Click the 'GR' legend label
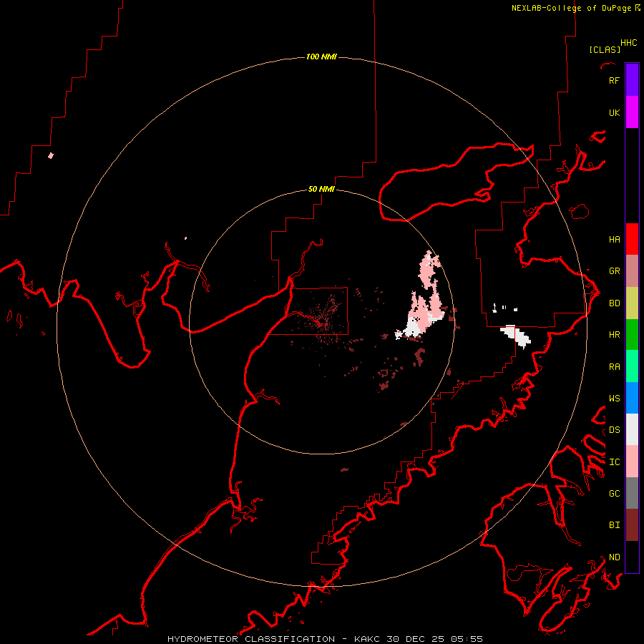 pos(614,271)
